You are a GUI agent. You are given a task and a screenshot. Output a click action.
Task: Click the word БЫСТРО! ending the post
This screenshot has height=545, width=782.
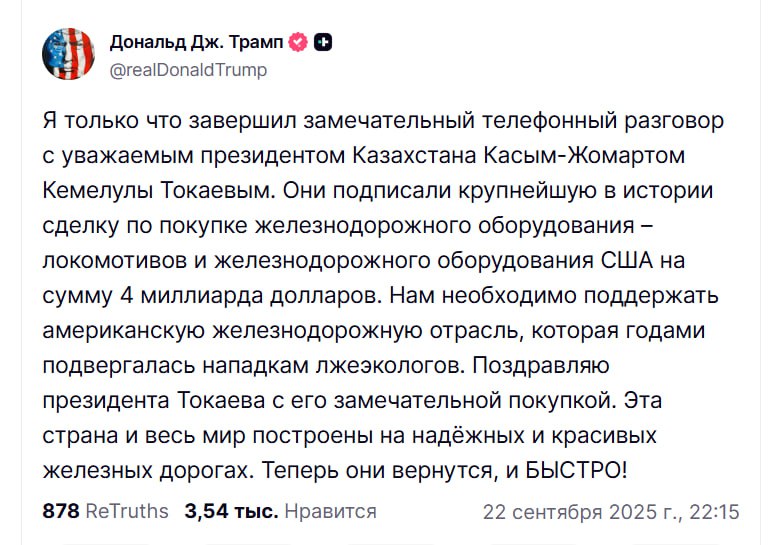pos(577,470)
